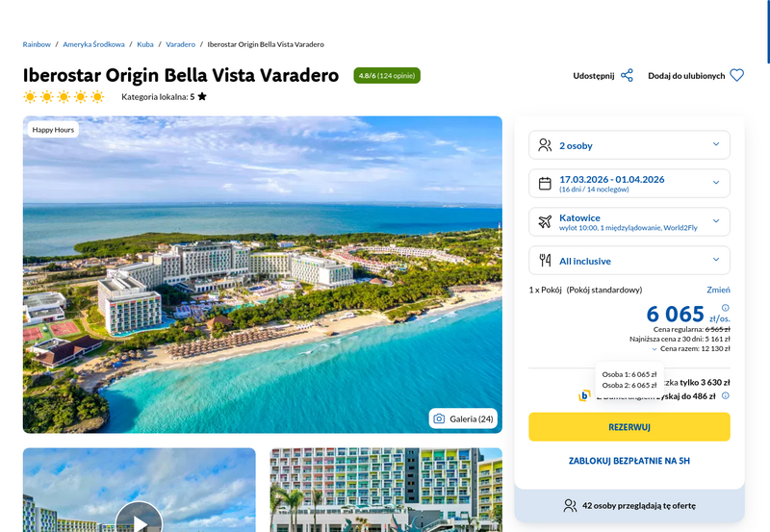Open the colorful hotel facade thumbnail

(386, 490)
